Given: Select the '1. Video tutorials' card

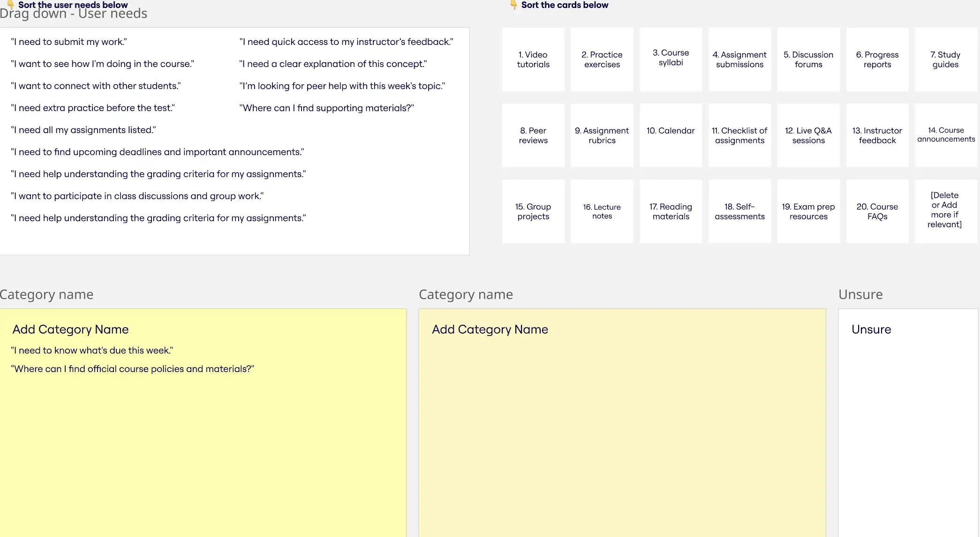Looking at the screenshot, I should point(533,60).
